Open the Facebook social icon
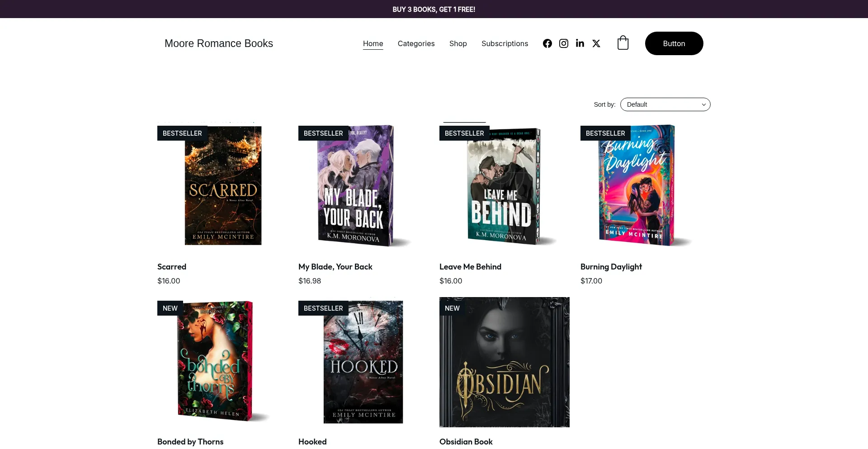This screenshot has width=868, height=449. tap(547, 43)
